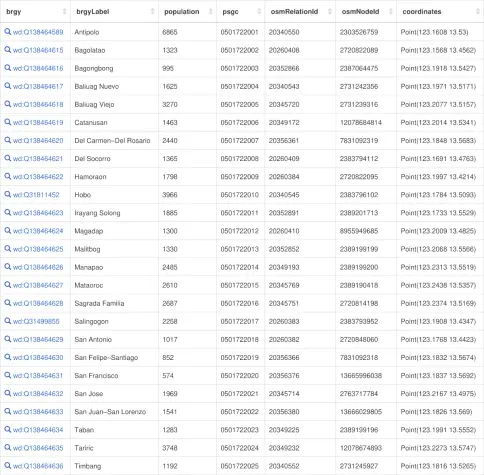
Task: Select psgc value 0501722017
Action: [x=239, y=321]
